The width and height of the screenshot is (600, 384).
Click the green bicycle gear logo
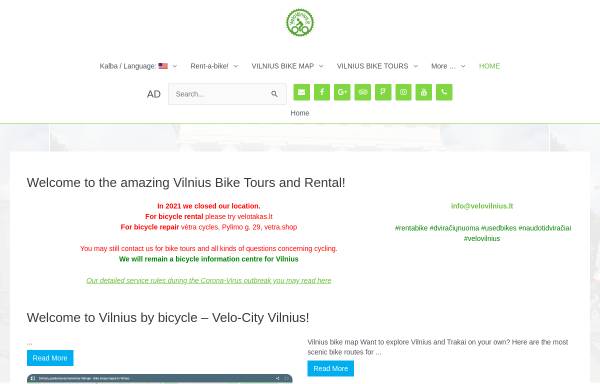pyautogui.click(x=300, y=23)
